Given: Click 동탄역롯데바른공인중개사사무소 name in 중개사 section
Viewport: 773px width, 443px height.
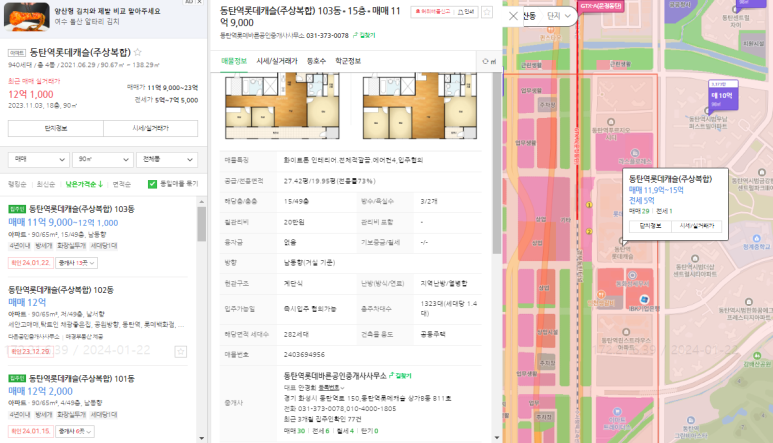Looking at the screenshot, I should pyautogui.click(x=335, y=375).
